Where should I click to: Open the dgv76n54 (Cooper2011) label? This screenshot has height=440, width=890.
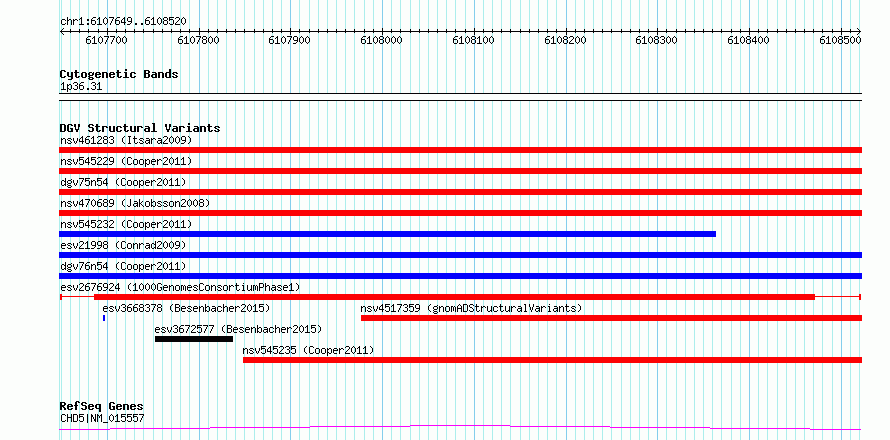coord(123,266)
